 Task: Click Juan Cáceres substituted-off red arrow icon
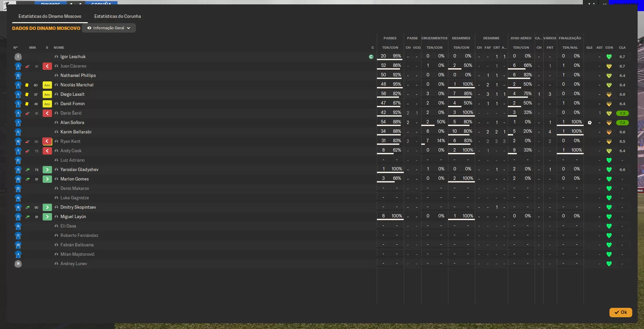[x=47, y=66]
